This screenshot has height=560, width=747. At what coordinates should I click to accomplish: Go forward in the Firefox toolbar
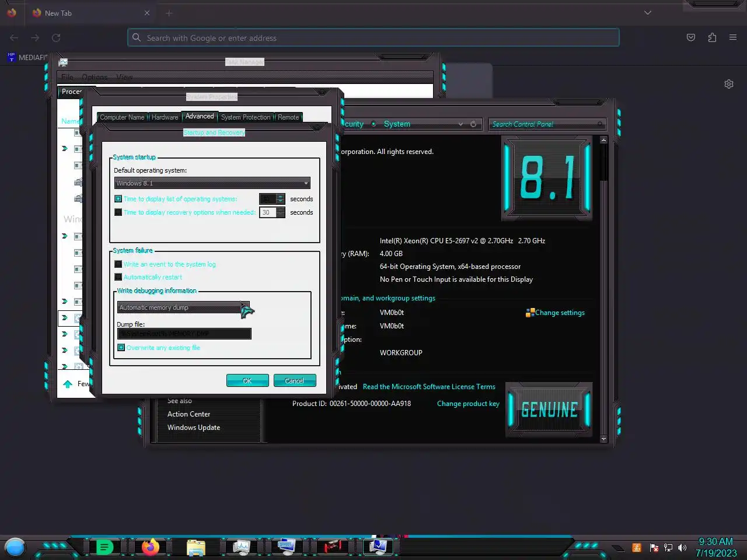click(x=35, y=38)
